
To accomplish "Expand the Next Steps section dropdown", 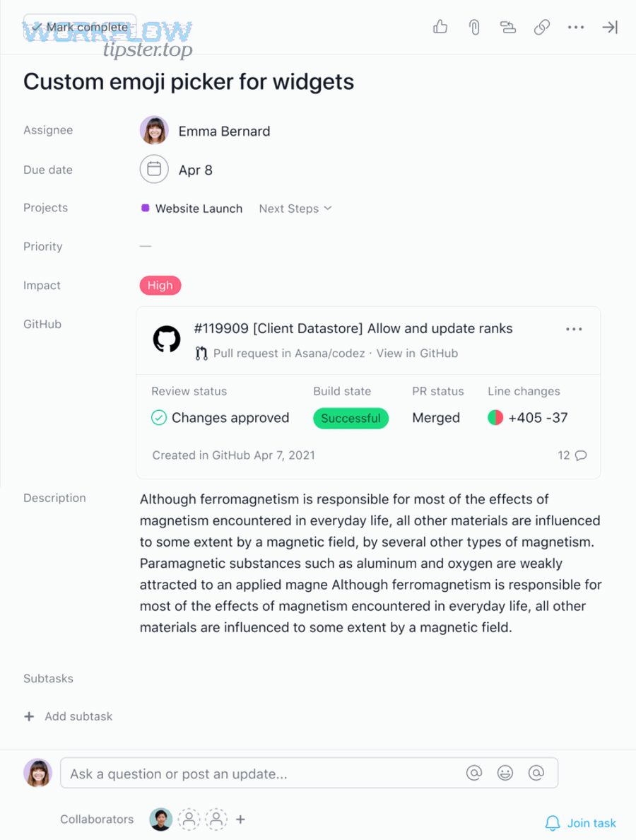I will click(x=295, y=208).
